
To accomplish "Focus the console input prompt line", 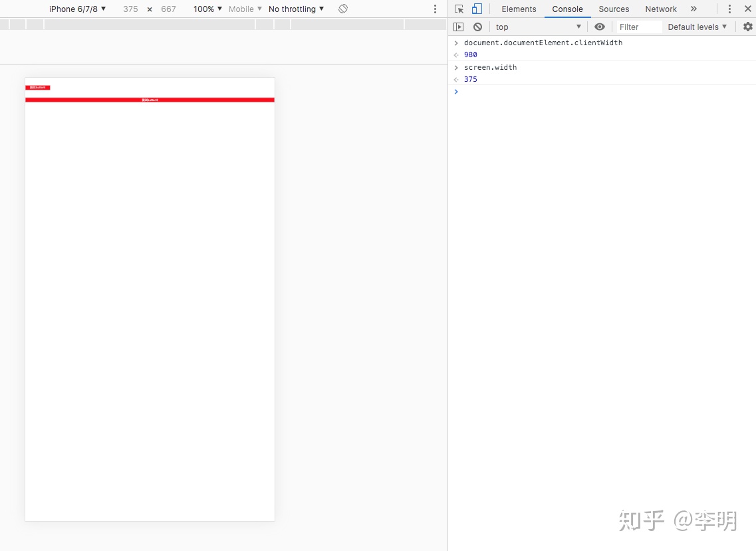I will (x=602, y=92).
